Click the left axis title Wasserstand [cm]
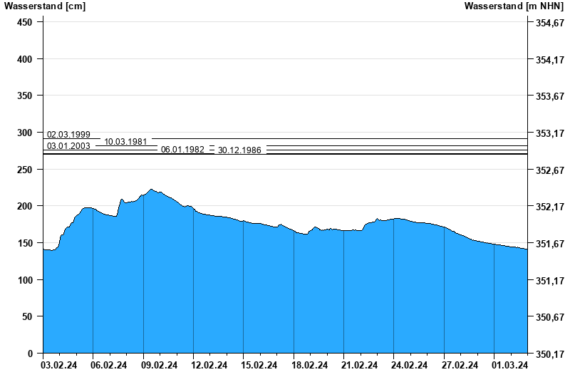570x392 pixels. pyautogui.click(x=45, y=6)
